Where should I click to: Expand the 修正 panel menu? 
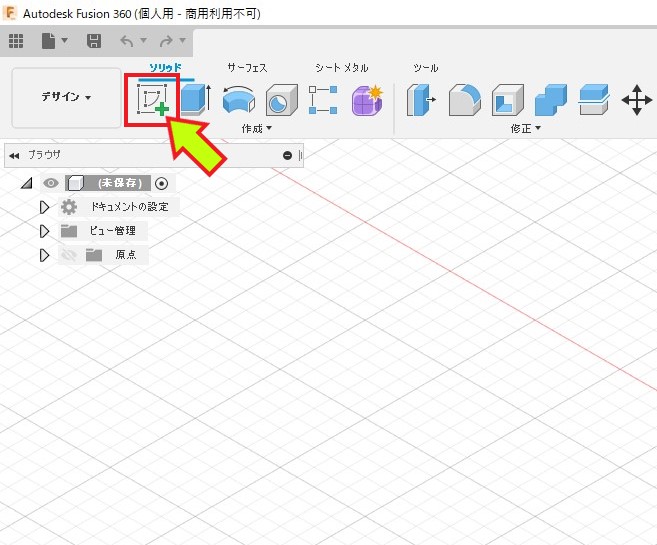tap(525, 129)
